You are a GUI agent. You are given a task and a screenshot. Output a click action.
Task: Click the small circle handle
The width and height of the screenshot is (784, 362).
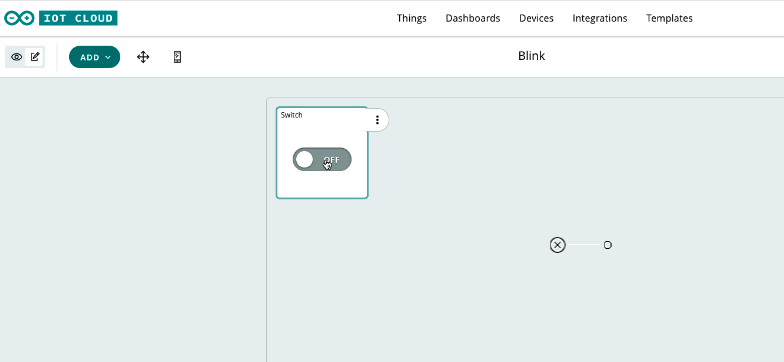608,245
